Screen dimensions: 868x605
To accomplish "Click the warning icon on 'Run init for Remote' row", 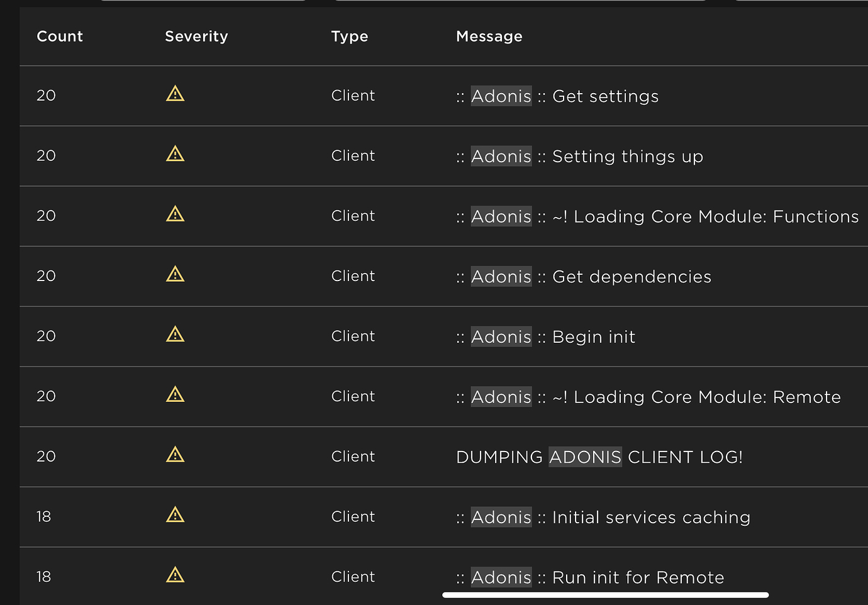I will click(x=175, y=574).
